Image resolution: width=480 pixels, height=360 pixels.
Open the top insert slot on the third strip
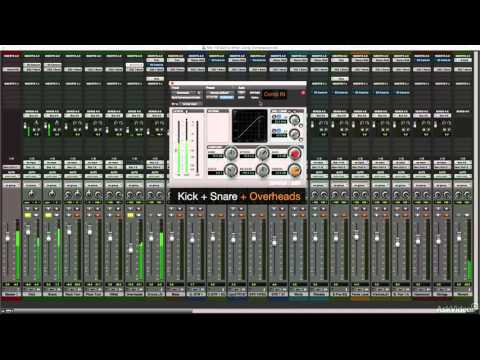[x=52, y=65]
